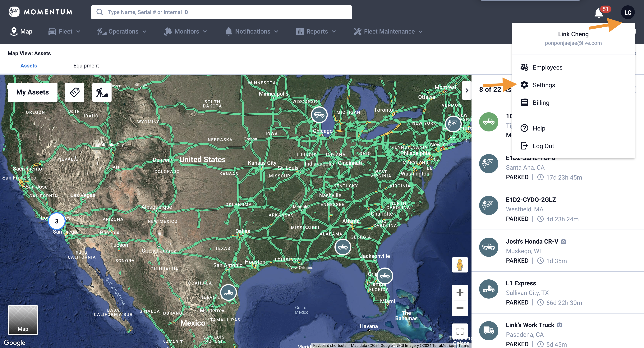Screen dimensions: 644x348
Task: Expand the Monitors menu
Action: point(186,31)
